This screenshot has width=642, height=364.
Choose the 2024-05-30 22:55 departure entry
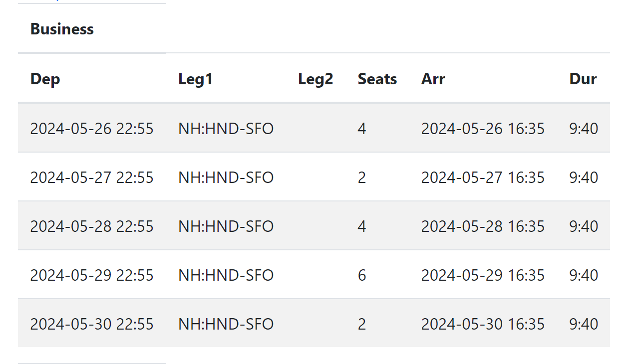[x=92, y=324]
